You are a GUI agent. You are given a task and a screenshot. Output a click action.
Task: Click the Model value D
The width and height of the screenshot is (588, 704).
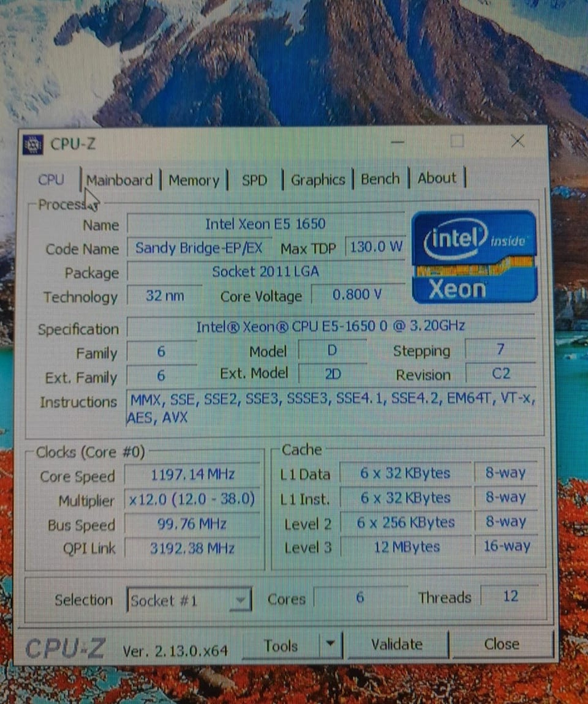[x=332, y=350]
